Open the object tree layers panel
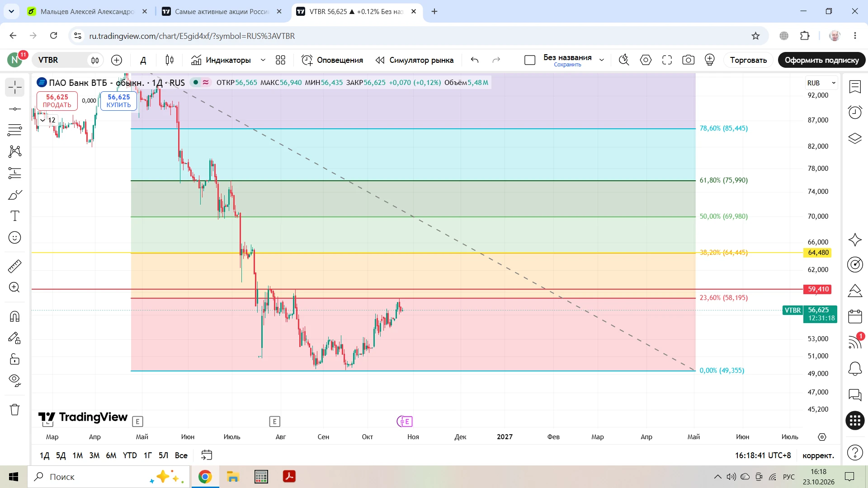The image size is (868, 488). [855, 138]
